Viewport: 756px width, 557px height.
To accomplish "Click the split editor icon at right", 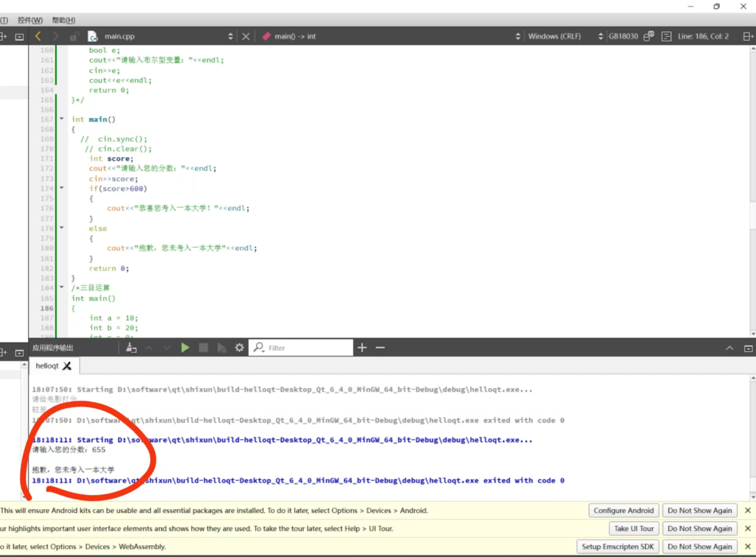I will [748, 36].
